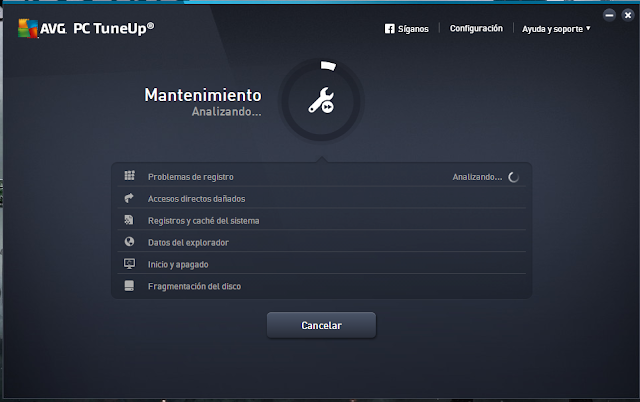Select Inicio y apagado text

(178, 264)
